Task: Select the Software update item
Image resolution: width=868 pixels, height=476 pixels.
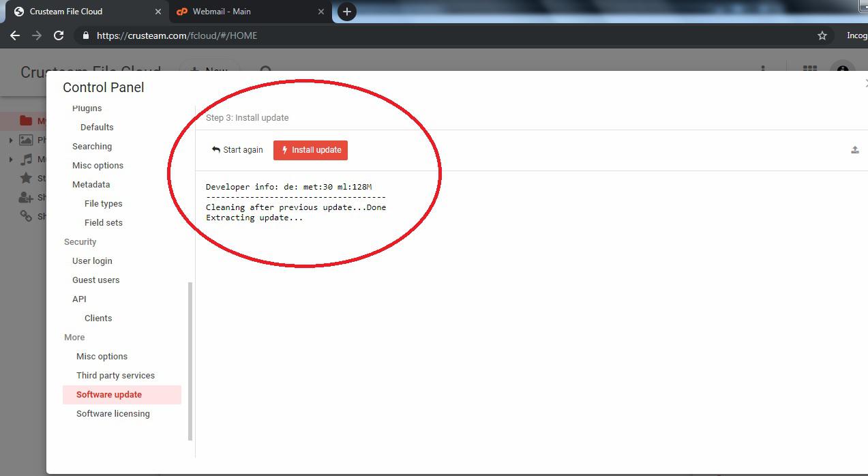Action: coord(122,394)
